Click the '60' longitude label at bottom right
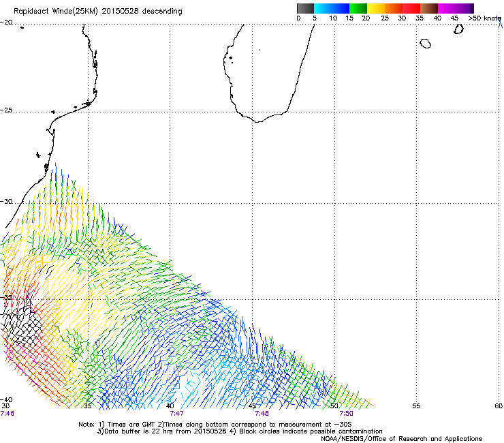Image resolution: width=504 pixels, height=443 pixels. 499,406
